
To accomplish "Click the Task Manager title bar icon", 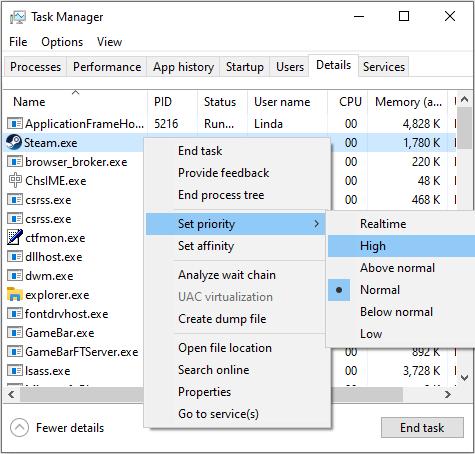I will point(18,17).
